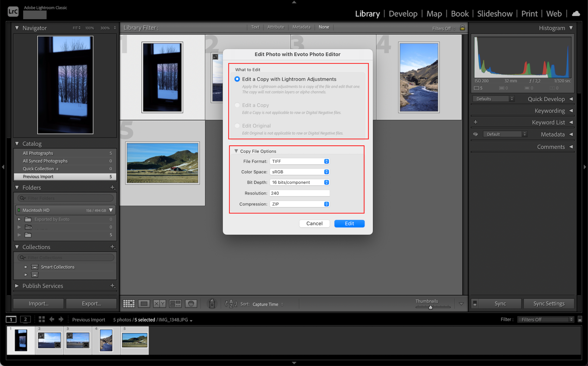
Task: Switch to the Print module
Action: pyautogui.click(x=529, y=13)
